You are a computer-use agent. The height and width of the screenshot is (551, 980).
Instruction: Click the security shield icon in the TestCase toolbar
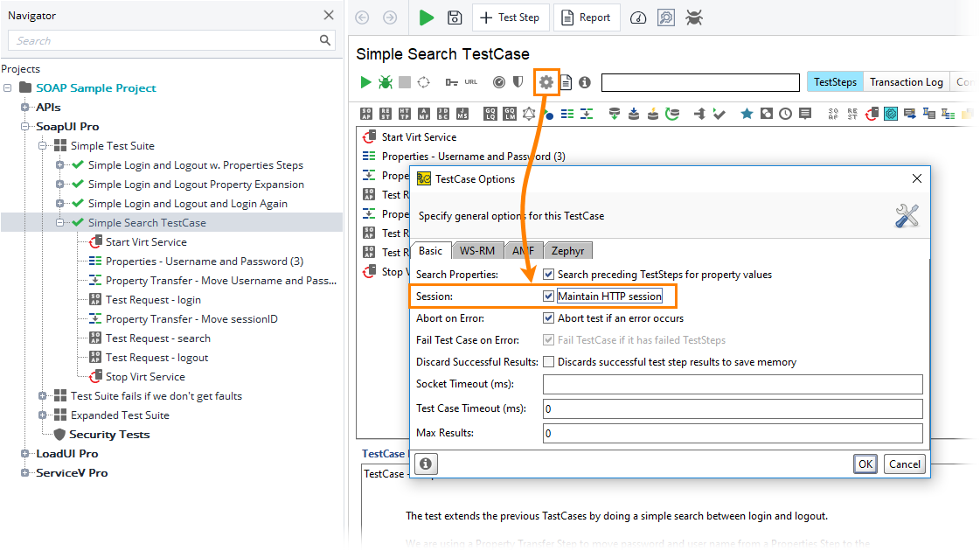tap(518, 82)
